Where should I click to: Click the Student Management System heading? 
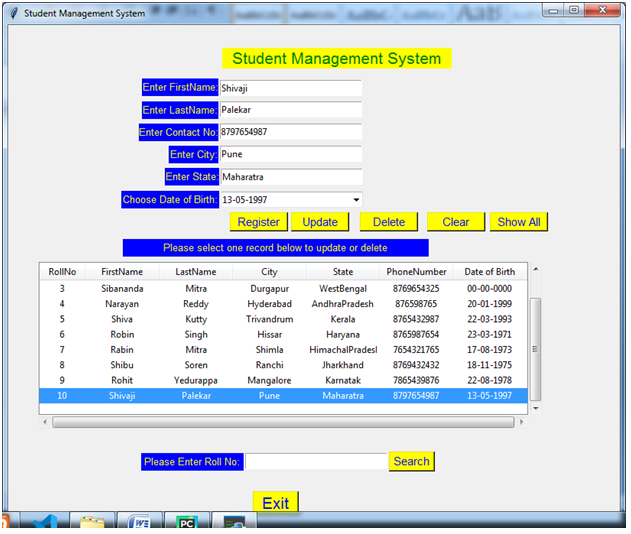(337, 58)
